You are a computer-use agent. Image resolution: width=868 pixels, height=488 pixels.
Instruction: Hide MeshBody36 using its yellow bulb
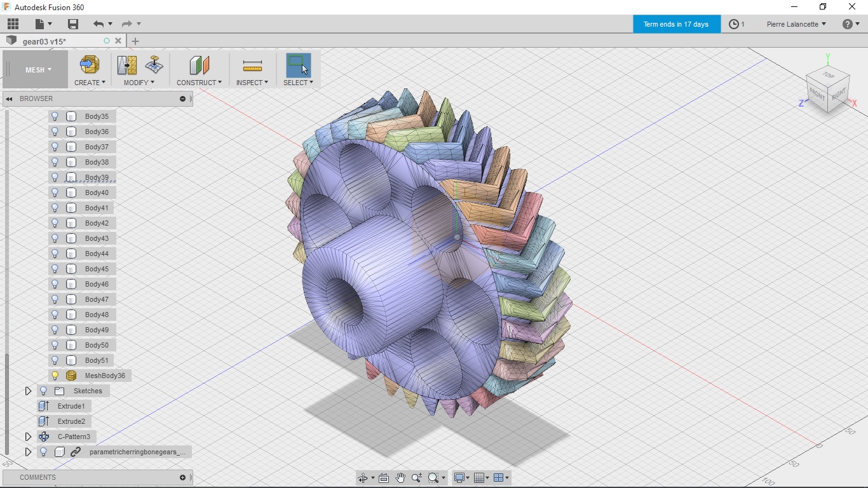tap(55, 376)
